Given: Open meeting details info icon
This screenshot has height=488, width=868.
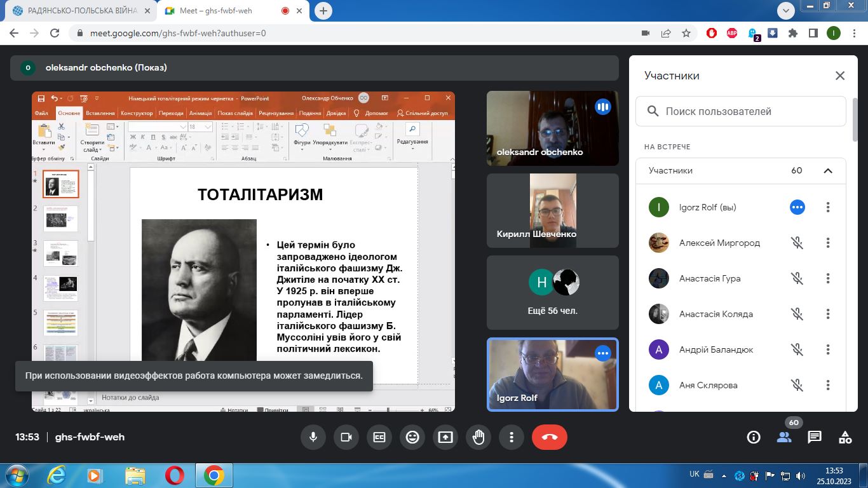Looking at the screenshot, I should click(x=754, y=437).
